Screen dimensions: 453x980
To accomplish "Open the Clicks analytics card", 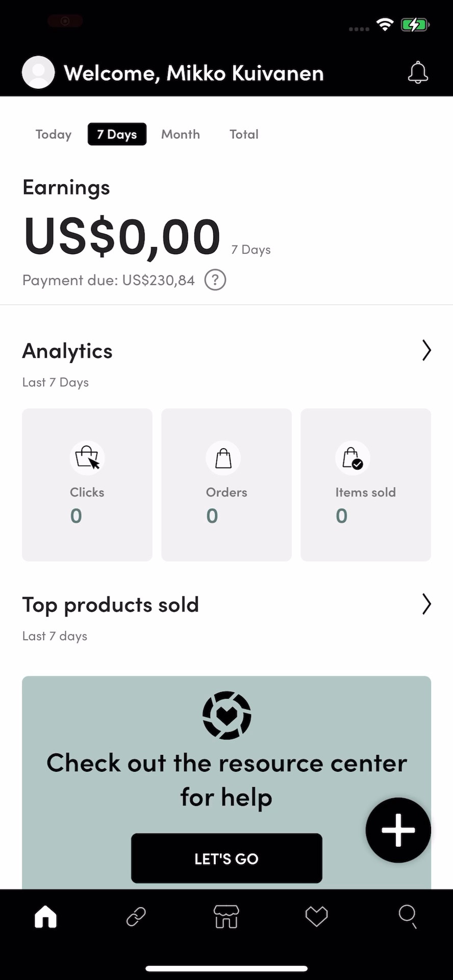I will pyautogui.click(x=87, y=485).
